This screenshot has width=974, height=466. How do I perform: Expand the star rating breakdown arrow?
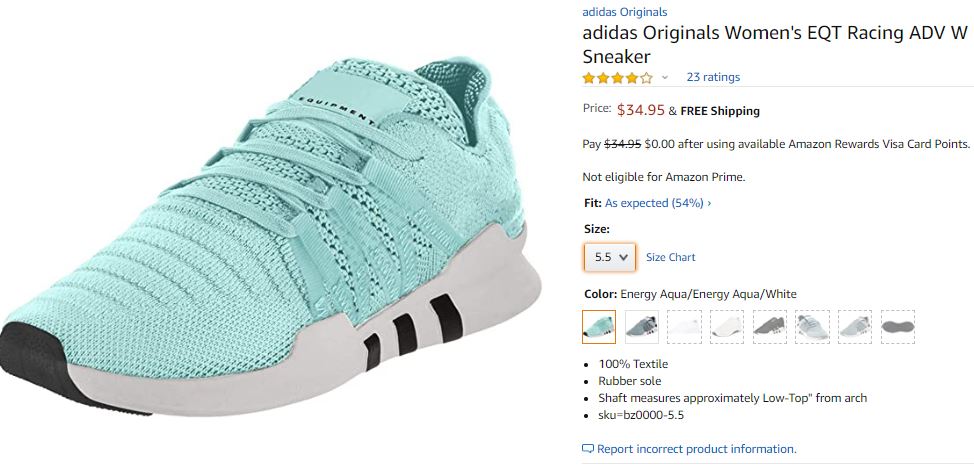pos(665,77)
